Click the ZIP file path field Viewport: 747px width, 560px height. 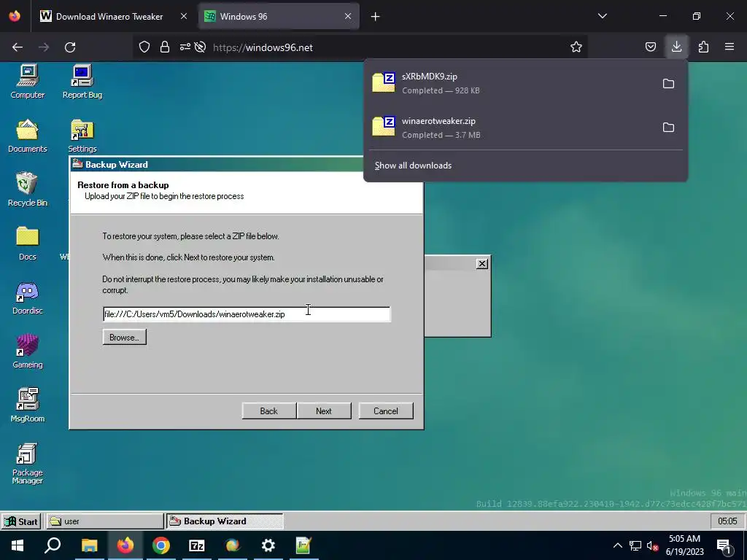coord(247,314)
